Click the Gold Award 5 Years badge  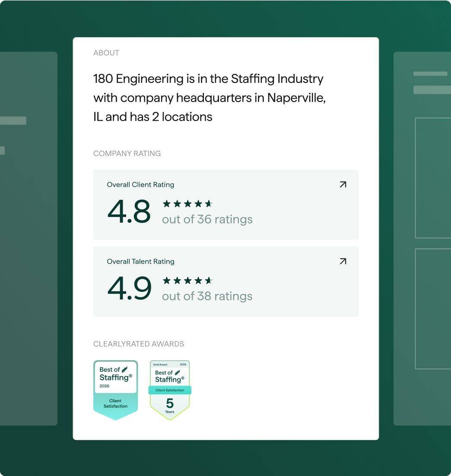pyautogui.click(x=170, y=390)
